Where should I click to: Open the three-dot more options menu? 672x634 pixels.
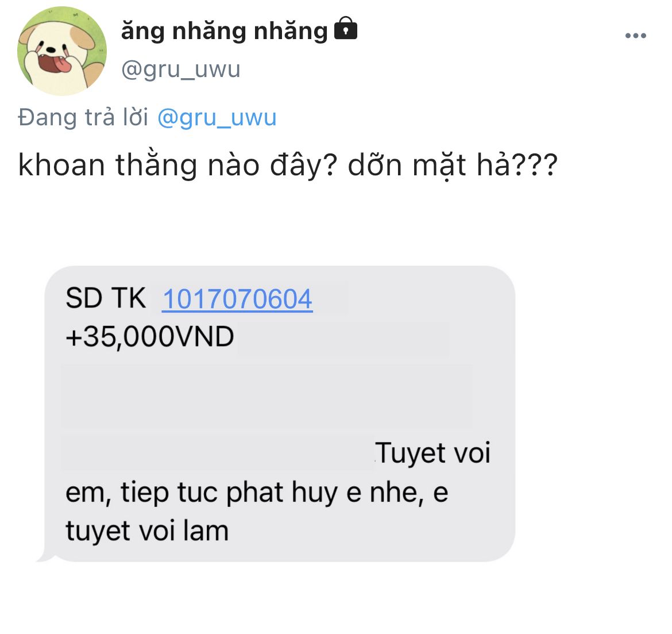[635, 36]
